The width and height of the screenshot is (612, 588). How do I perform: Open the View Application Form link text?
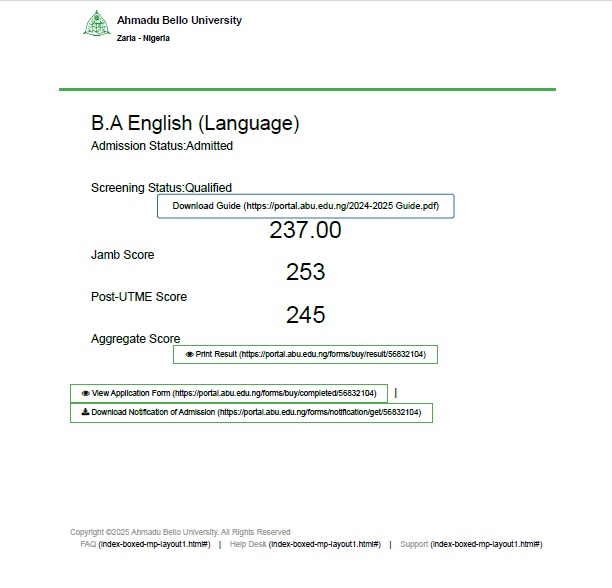click(235, 394)
